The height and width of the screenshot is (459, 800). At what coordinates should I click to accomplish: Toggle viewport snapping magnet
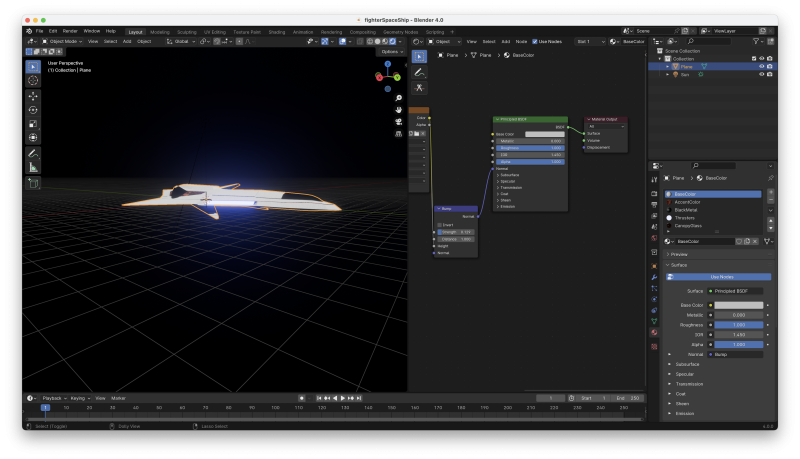tap(217, 41)
